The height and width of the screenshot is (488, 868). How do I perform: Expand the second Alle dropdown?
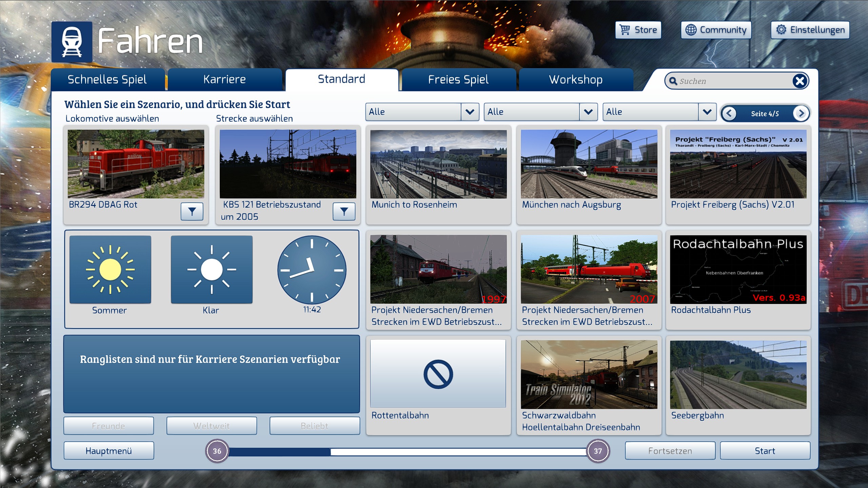click(588, 112)
